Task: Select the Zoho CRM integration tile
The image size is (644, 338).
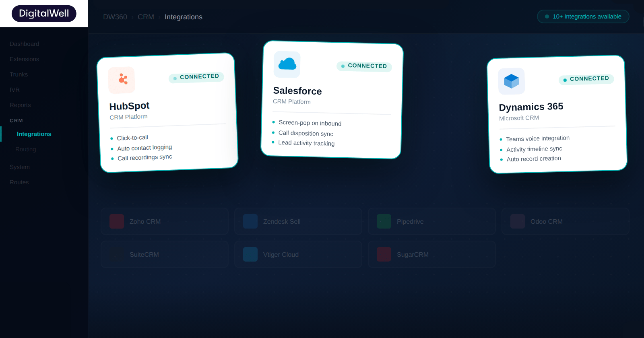Action: (165, 221)
